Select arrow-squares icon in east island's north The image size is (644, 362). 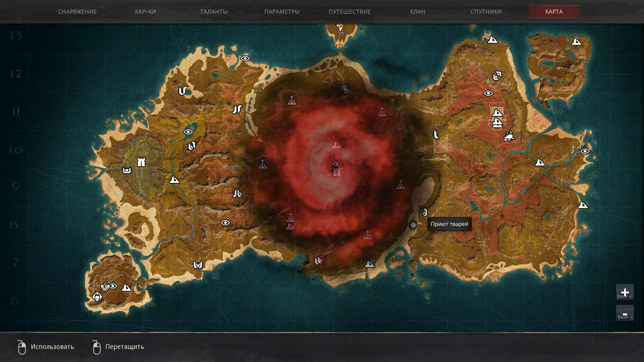point(497,76)
